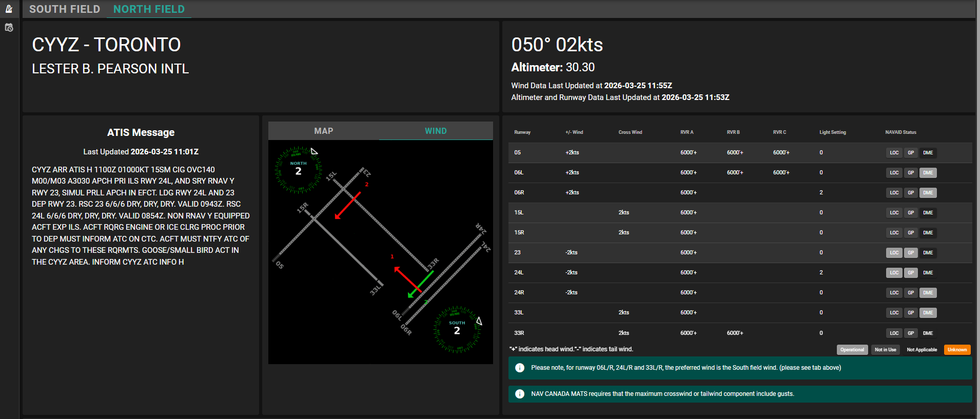Click the Light Setting column header
The height and width of the screenshot is (419, 980).
833,132
